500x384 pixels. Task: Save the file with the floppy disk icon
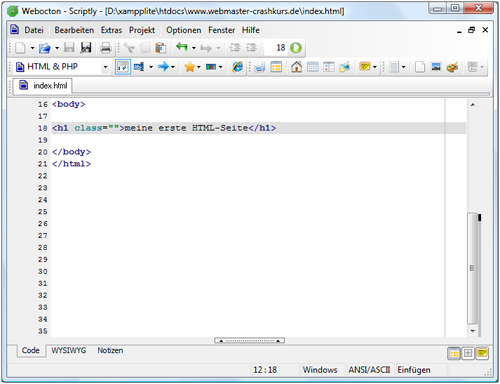coord(69,48)
